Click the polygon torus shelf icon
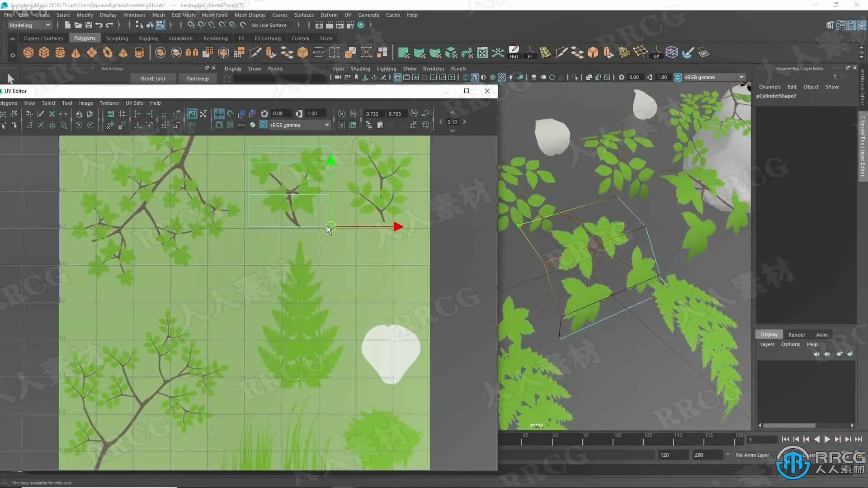868x488 pixels. [x=107, y=53]
